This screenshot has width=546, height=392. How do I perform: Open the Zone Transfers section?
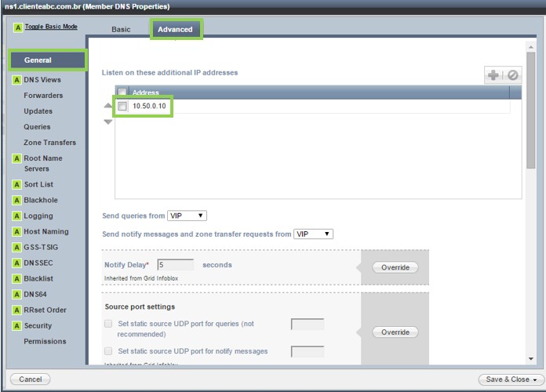[x=49, y=143]
